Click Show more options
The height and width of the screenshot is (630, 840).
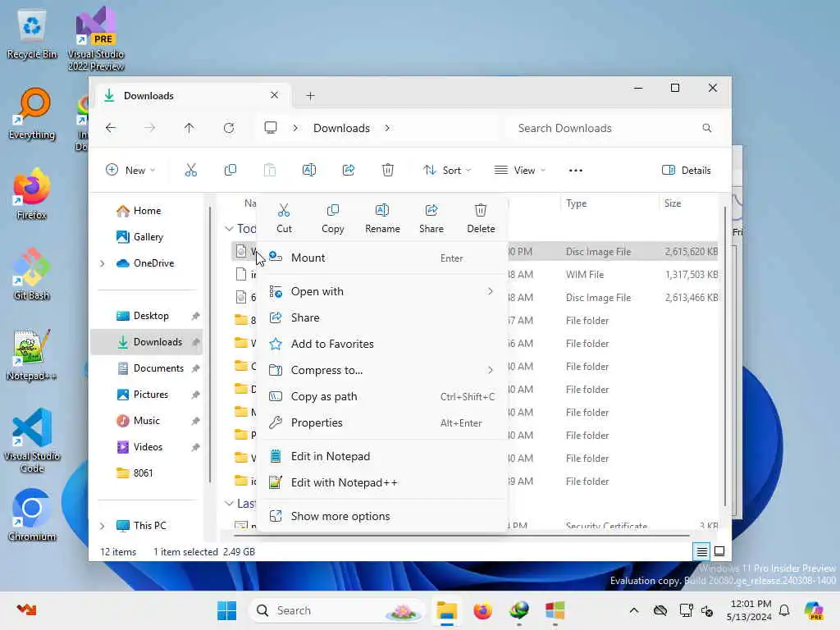point(382,517)
